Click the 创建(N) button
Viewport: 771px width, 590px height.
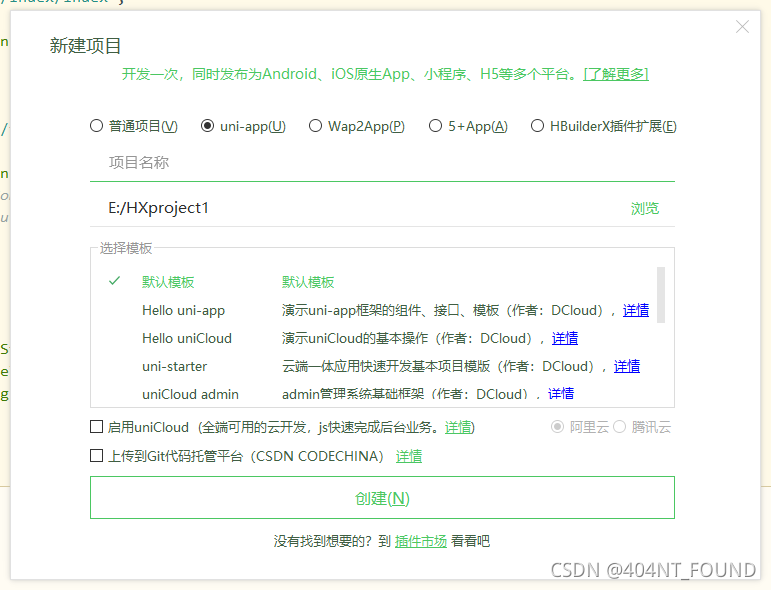382,498
